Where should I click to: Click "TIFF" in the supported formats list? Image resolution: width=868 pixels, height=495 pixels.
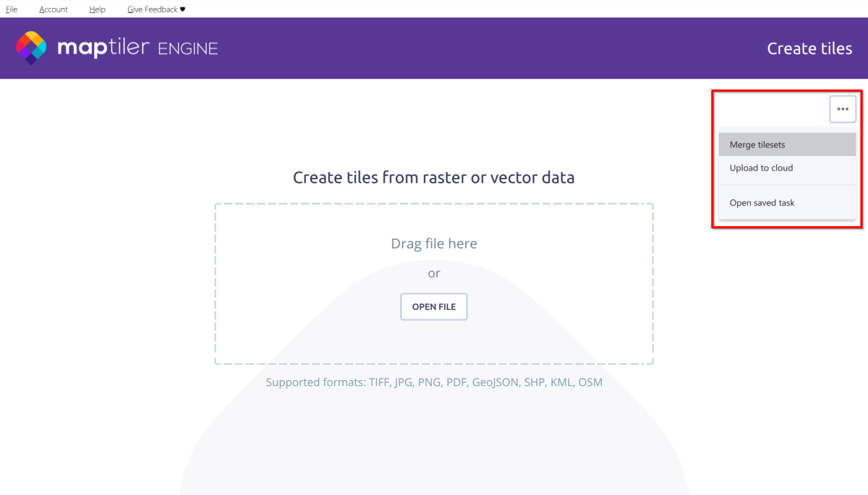pos(380,382)
